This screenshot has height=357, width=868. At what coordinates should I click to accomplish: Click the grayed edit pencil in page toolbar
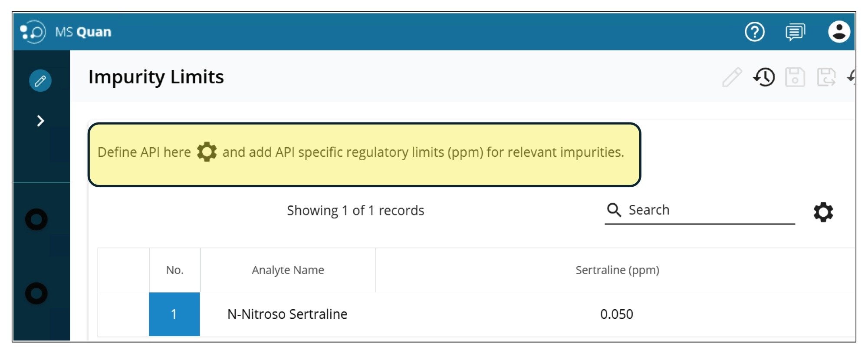(x=732, y=77)
